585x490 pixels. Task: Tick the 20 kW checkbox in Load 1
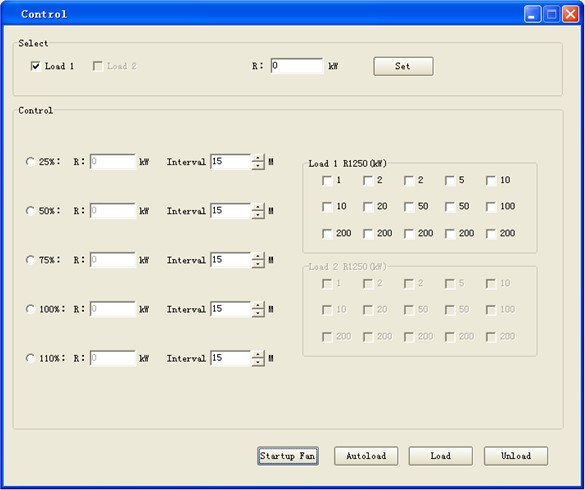tap(368, 207)
